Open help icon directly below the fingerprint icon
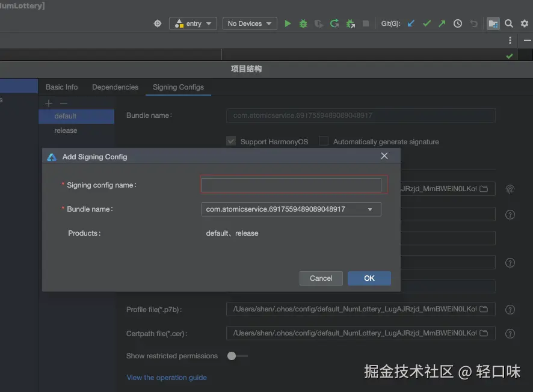This screenshot has width=533, height=392. (510, 215)
